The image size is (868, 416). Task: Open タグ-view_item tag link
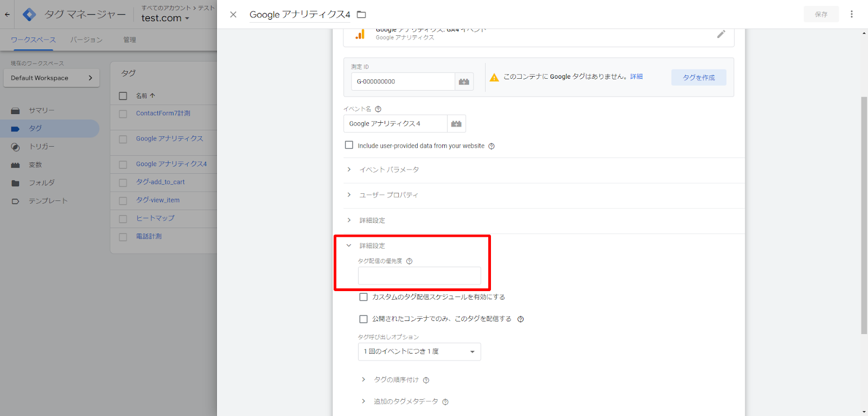click(158, 200)
